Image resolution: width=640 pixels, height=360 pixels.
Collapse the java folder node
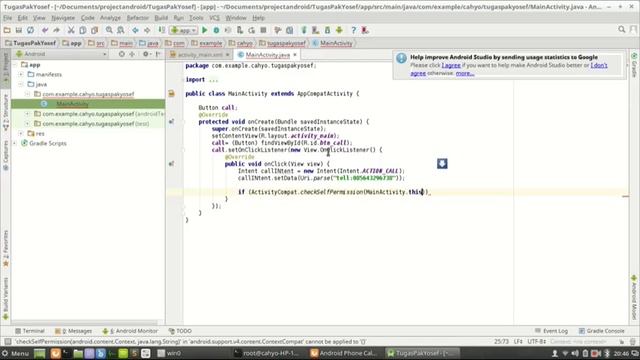21,84
